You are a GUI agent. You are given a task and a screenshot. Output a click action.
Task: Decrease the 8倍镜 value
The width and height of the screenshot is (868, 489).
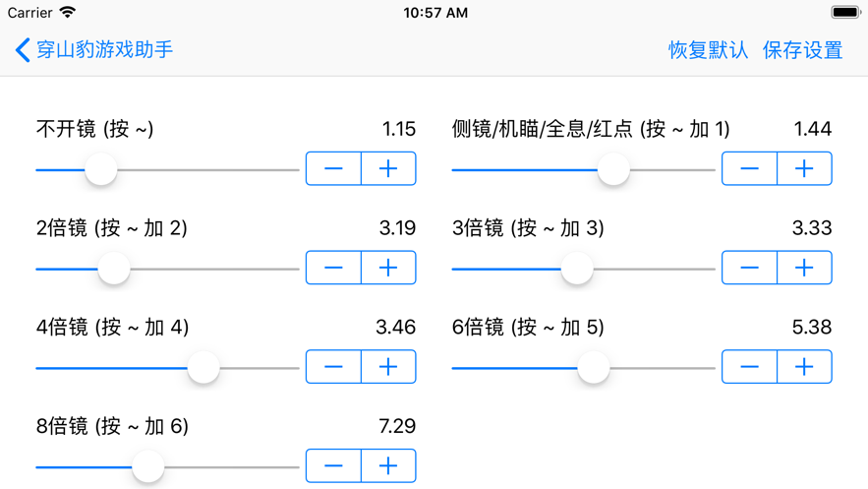tap(333, 465)
